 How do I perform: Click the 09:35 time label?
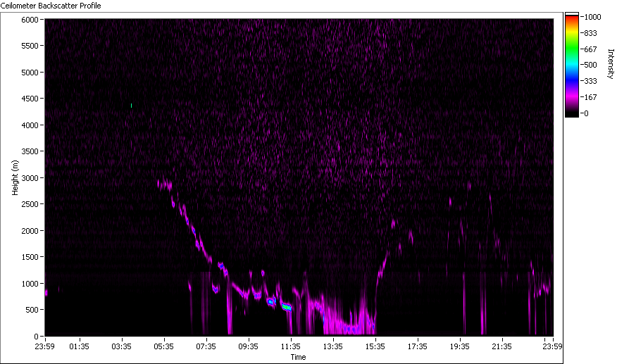click(249, 346)
